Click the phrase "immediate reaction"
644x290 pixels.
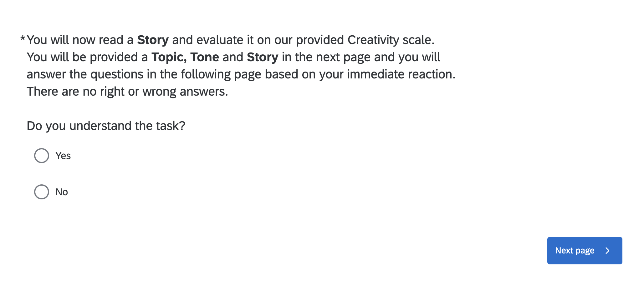[400, 74]
